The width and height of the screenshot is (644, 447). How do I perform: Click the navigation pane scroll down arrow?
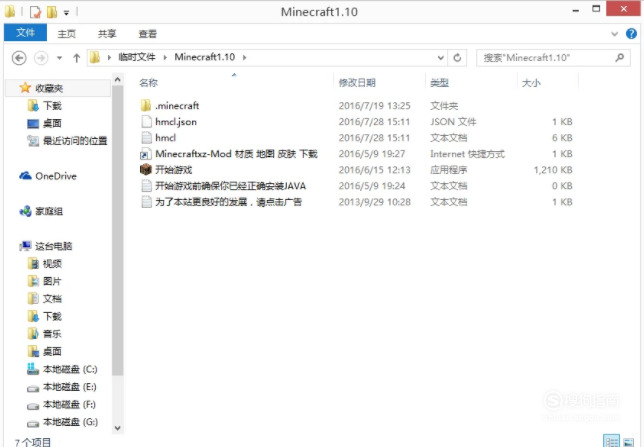(x=117, y=428)
